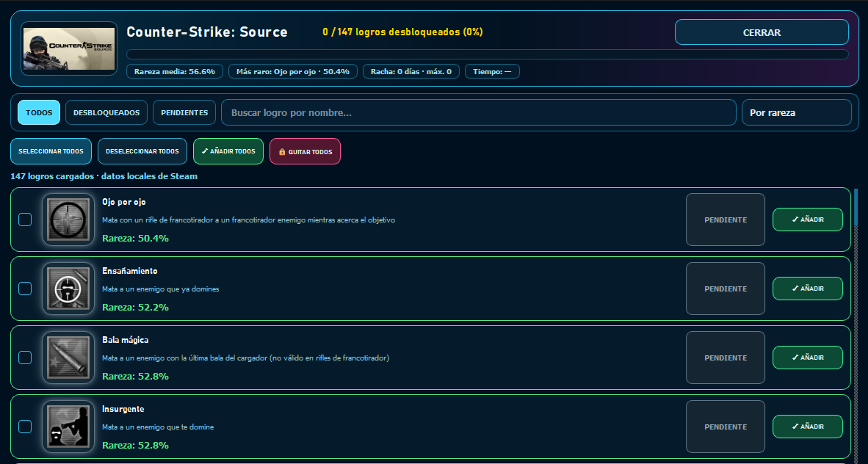Screen dimensions: 868x464
Task: Click SELECCIONAR TODOS button
Action: 51,151
